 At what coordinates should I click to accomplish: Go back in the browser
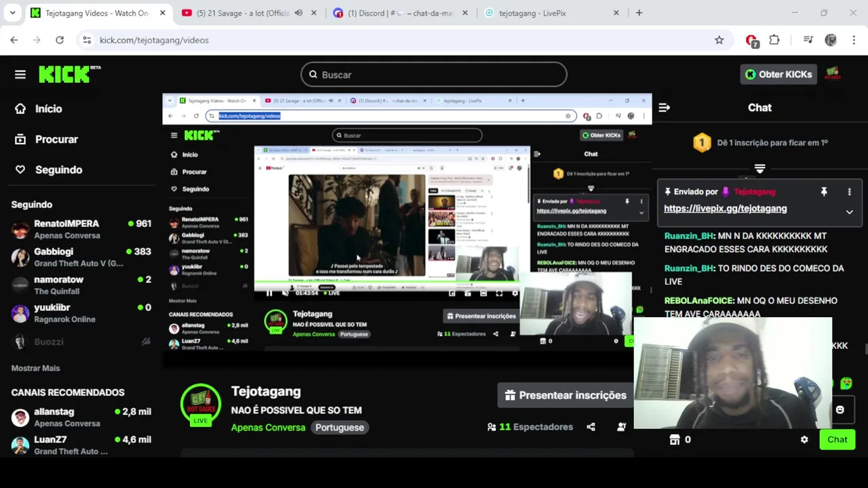[x=14, y=40]
